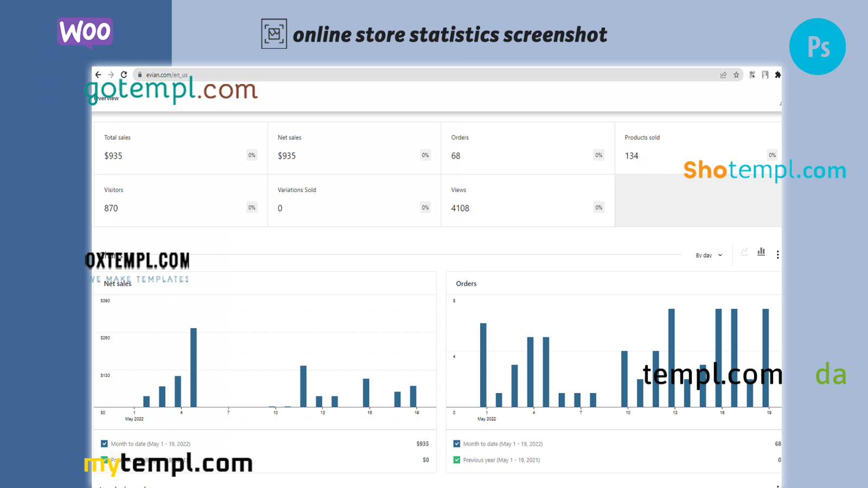Viewport: 868px width, 488px height.
Task: Open the Visitors stat card
Action: pos(181,200)
